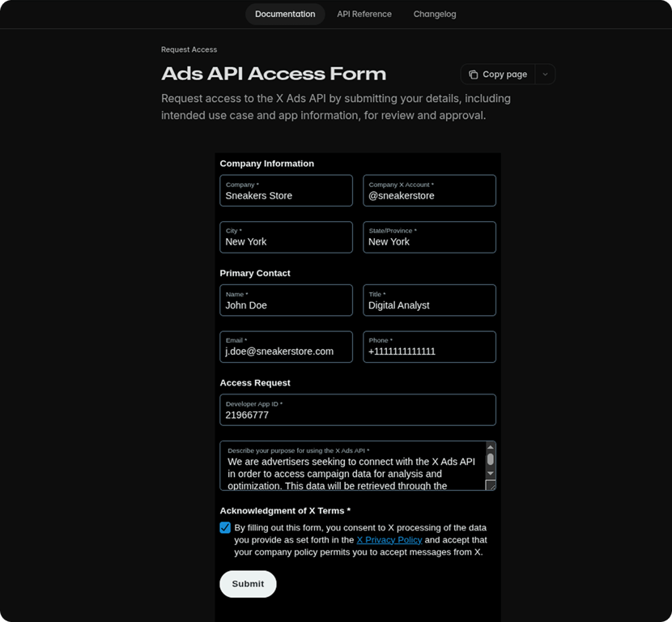Click the textarea scrollbar up arrow
The image size is (672, 622).
(x=491, y=447)
